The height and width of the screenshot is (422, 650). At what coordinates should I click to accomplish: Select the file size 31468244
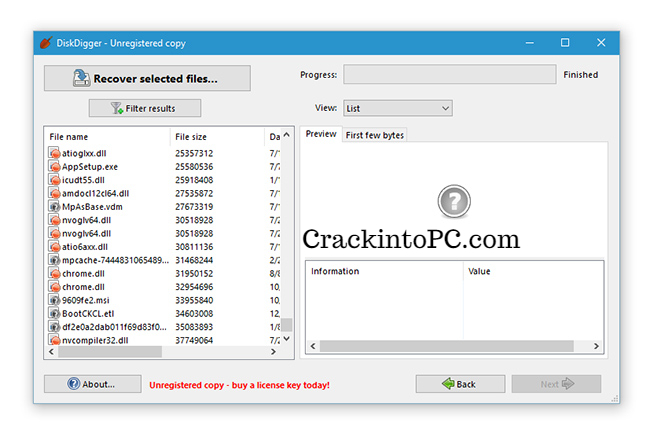[194, 260]
